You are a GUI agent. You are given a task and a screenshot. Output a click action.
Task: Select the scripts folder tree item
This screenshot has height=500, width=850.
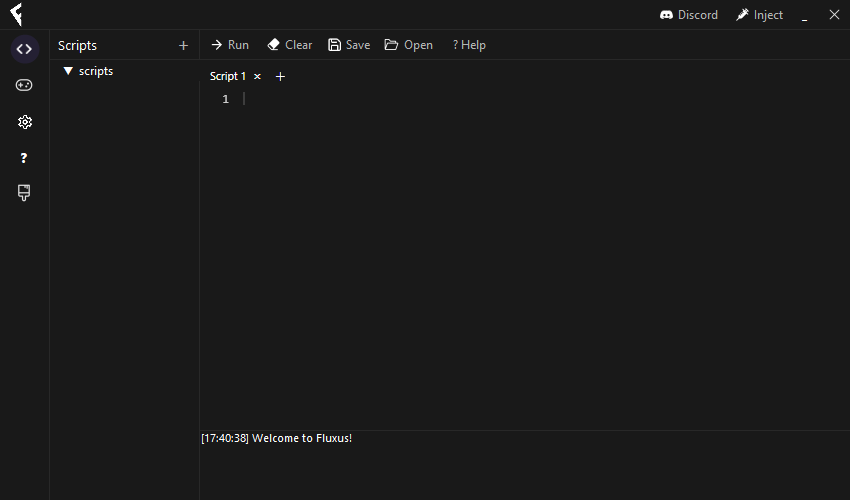click(96, 71)
